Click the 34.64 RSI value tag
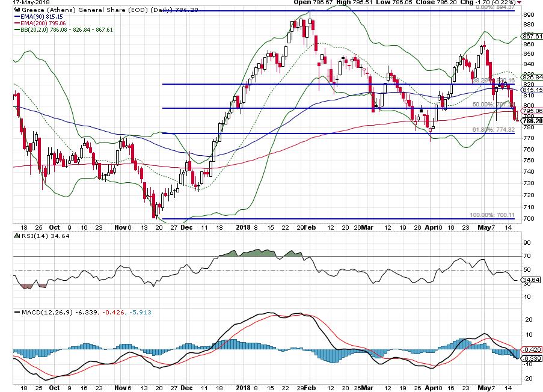Viewport: 543px width, 392px height. pos(530,280)
